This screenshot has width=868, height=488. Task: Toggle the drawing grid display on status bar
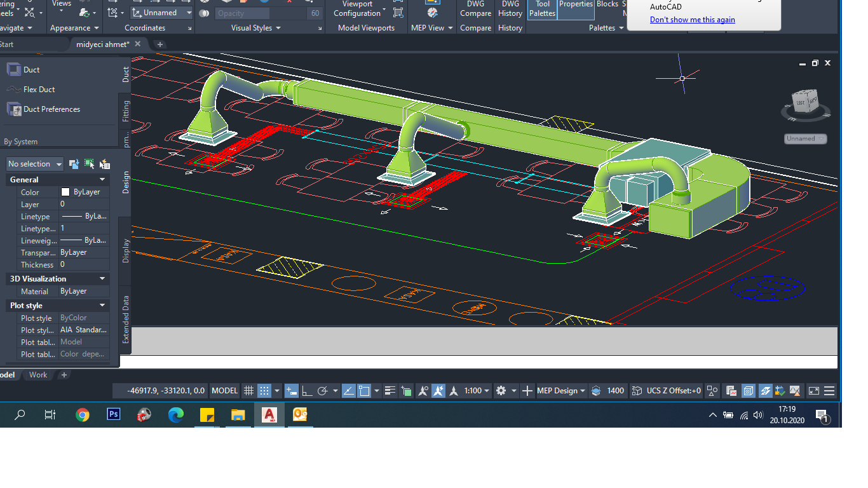249,391
